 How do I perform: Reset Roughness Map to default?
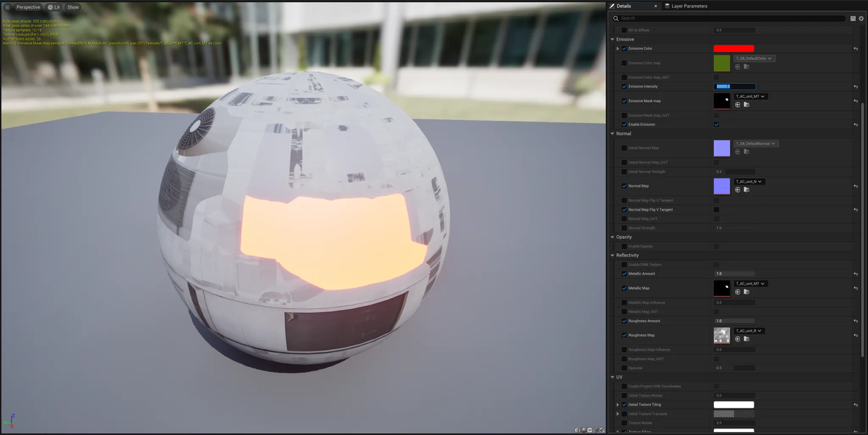[856, 335]
